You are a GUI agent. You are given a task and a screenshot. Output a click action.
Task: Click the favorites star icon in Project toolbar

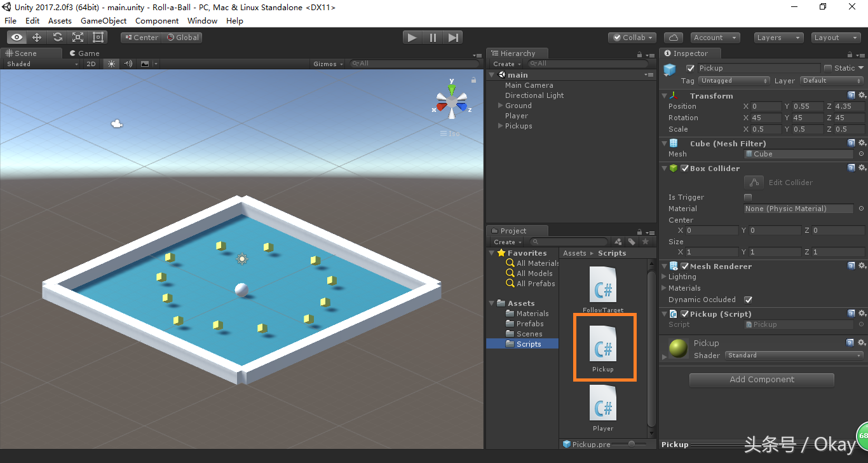pos(646,242)
